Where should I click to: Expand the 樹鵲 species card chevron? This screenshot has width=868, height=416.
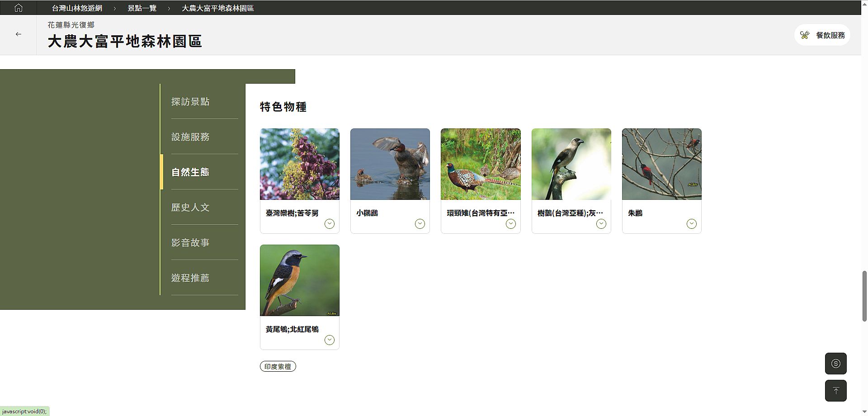(x=601, y=224)
